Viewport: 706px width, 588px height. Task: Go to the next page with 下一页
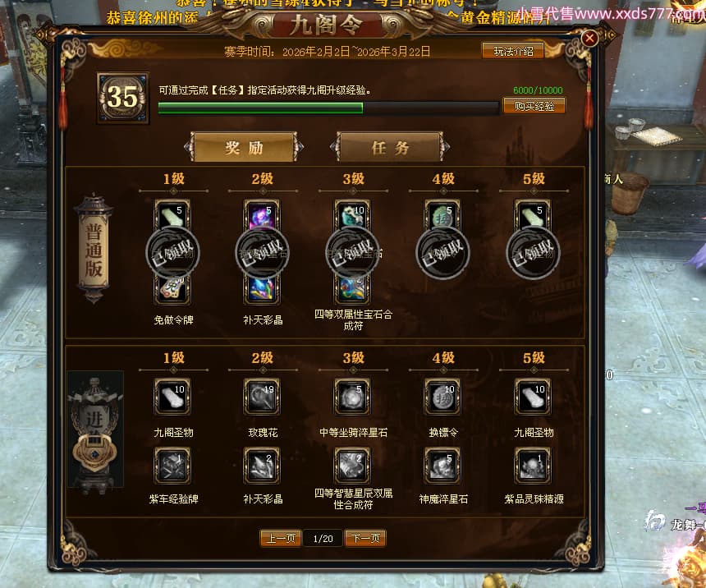click(x=365, y=538)
